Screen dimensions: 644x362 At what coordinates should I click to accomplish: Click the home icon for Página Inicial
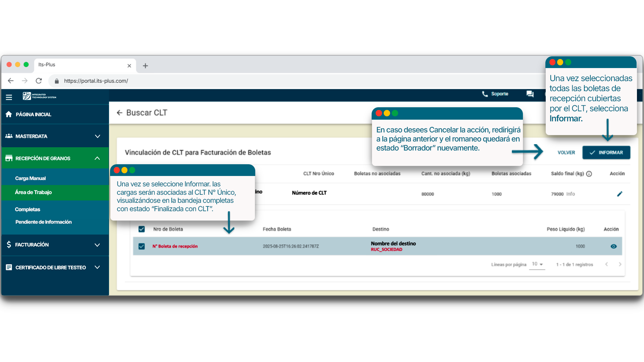(x=9, y=114)
